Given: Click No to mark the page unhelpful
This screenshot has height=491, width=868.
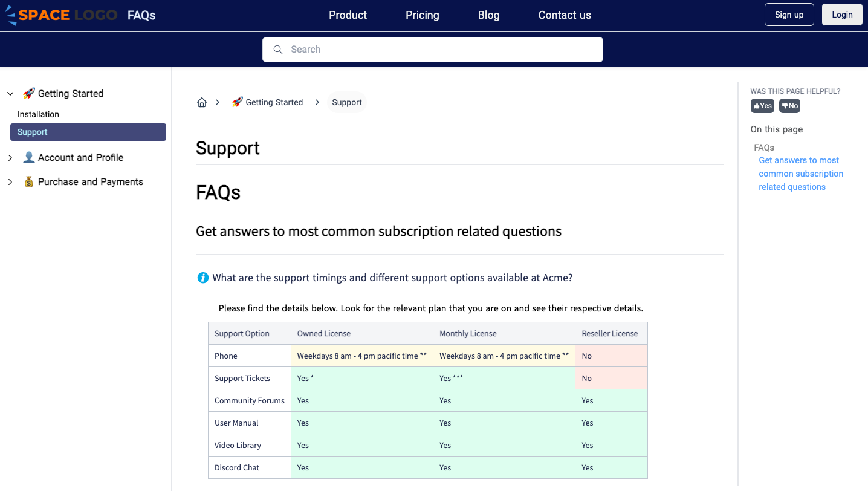Looking at the screenshot, I should [x=789, y=105].
